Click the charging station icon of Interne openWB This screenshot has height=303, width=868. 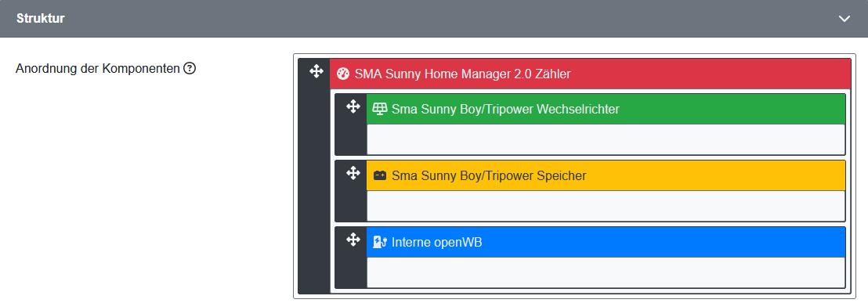(x=380, y=242)
